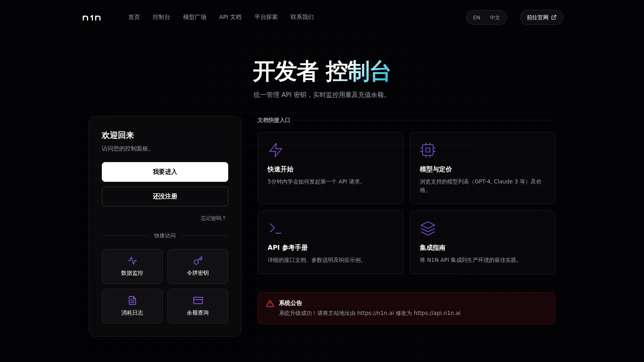Click the 5分钟内学会 description text
The image size is (644, 362).
coord(317,182)
